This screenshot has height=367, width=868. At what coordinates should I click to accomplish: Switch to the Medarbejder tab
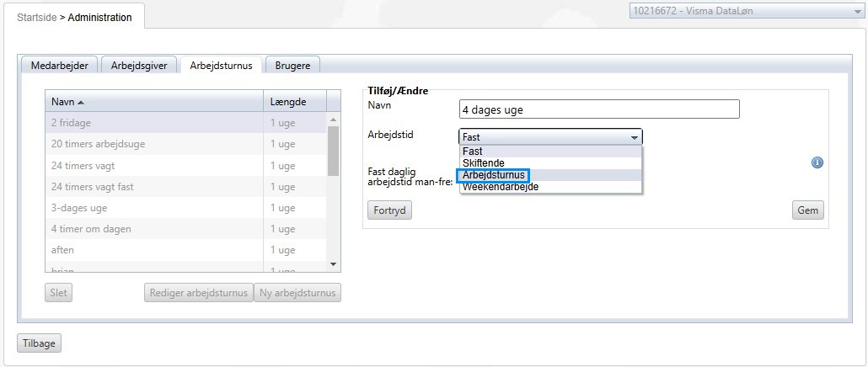pyautogui.click(x=59, y=66)
